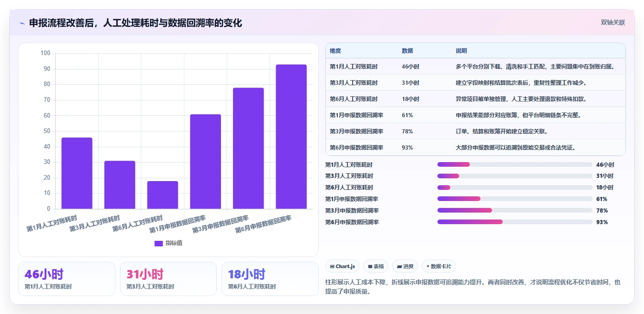Click the 78% cell in the table
Screen dimensions: 644x314
(x=407, y=132)
